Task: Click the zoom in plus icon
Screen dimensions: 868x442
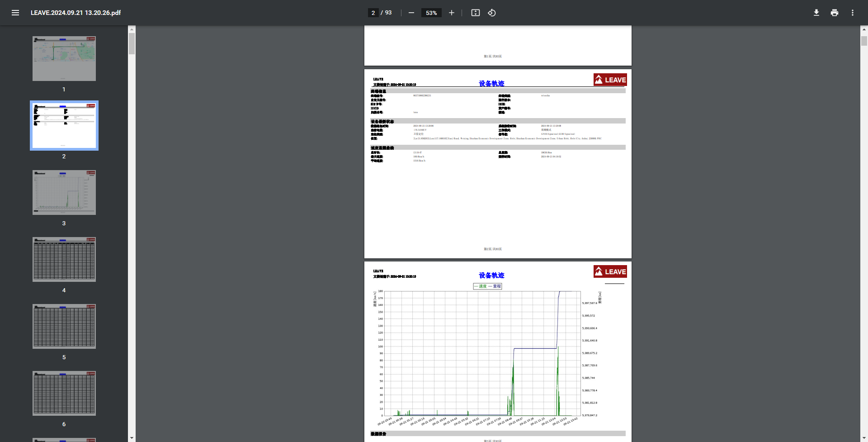Action: (x=451, y=13)
